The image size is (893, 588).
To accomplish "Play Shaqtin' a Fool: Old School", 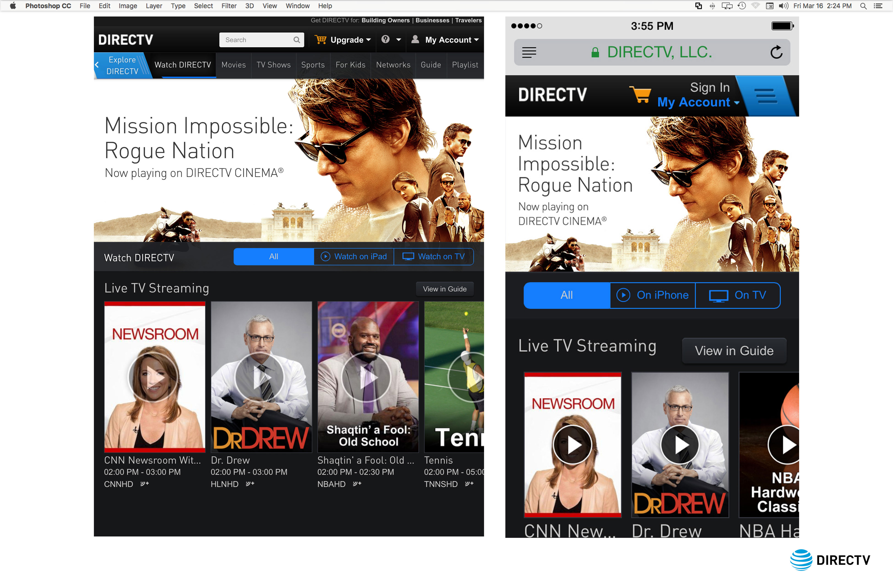I will [x=367, y=377].
